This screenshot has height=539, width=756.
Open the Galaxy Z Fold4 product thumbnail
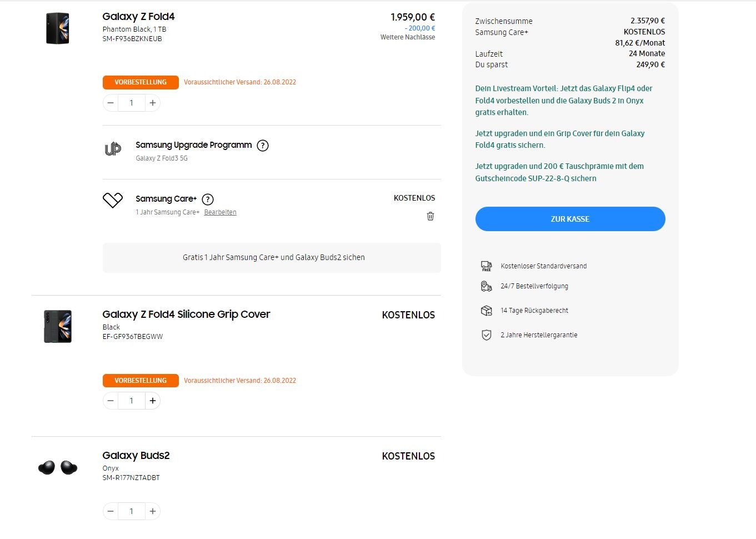pyautogui.click(x=58, y=28)
